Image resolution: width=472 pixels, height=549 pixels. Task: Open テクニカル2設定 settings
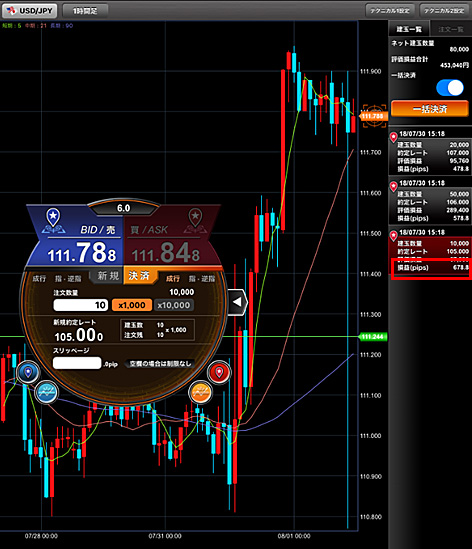pos(444,11)
